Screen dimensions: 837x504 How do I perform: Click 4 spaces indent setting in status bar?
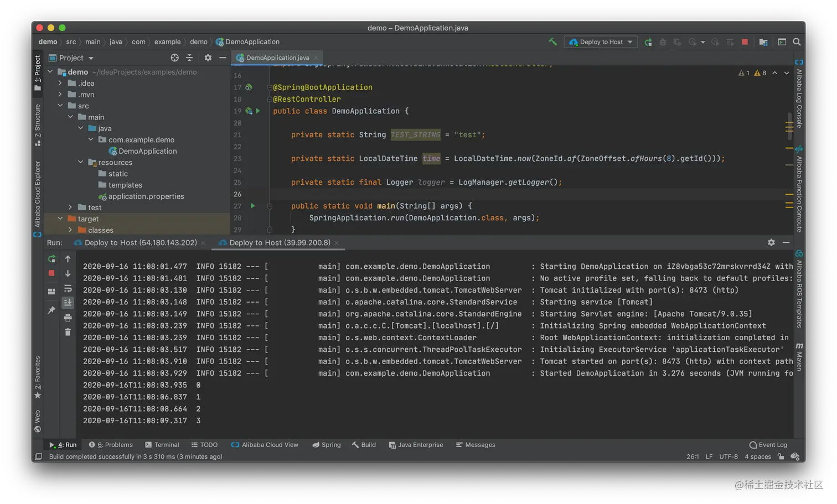(x=758, y=457)
